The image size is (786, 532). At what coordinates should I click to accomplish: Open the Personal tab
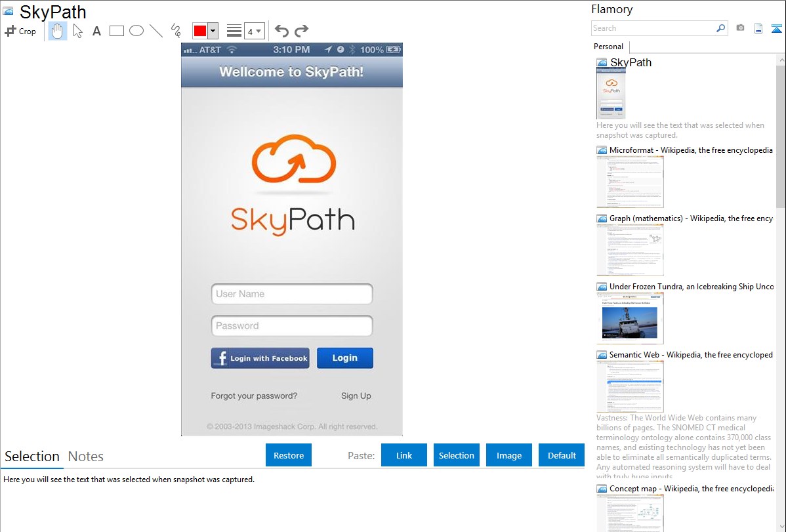[x=609, y=47]
